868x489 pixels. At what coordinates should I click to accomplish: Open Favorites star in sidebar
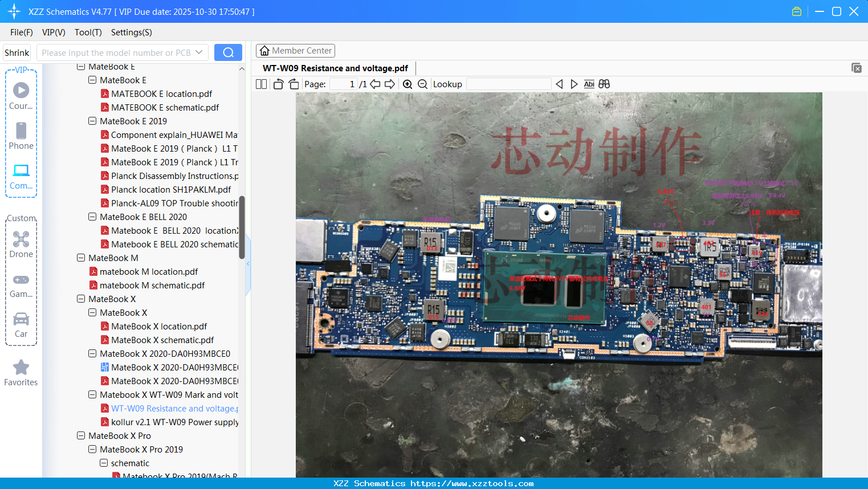pos(21,373)
